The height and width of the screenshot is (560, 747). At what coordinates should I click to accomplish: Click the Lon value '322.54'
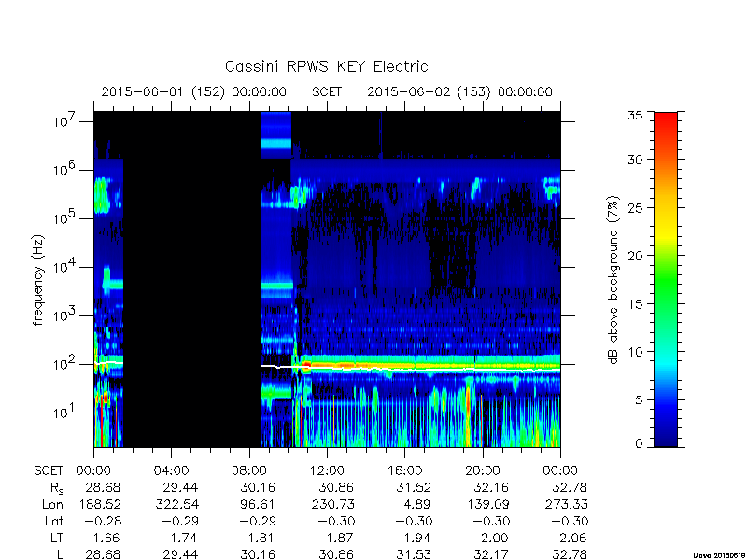point(176,504)
